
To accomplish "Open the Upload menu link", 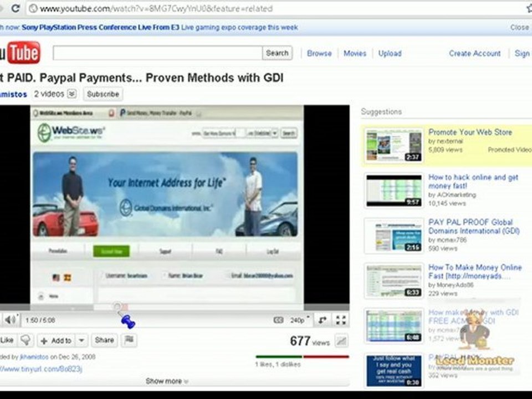I will [x=390, y=53].
